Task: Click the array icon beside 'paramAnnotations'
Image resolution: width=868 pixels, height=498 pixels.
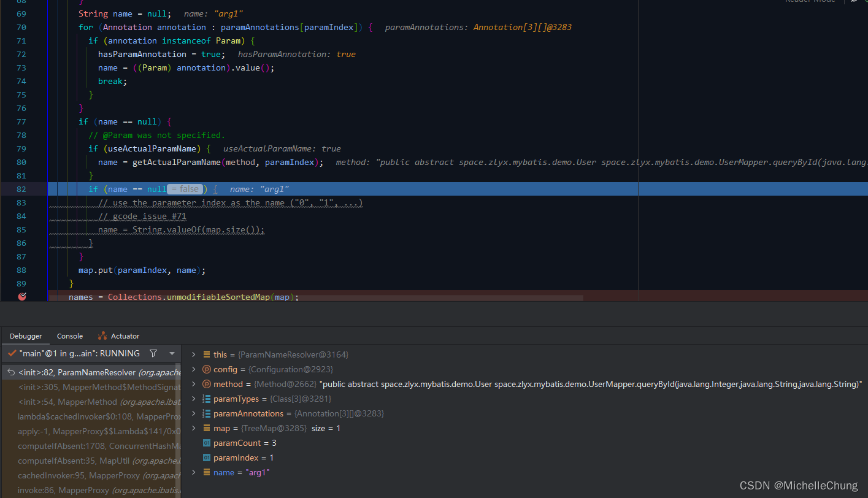Action: 207,413
